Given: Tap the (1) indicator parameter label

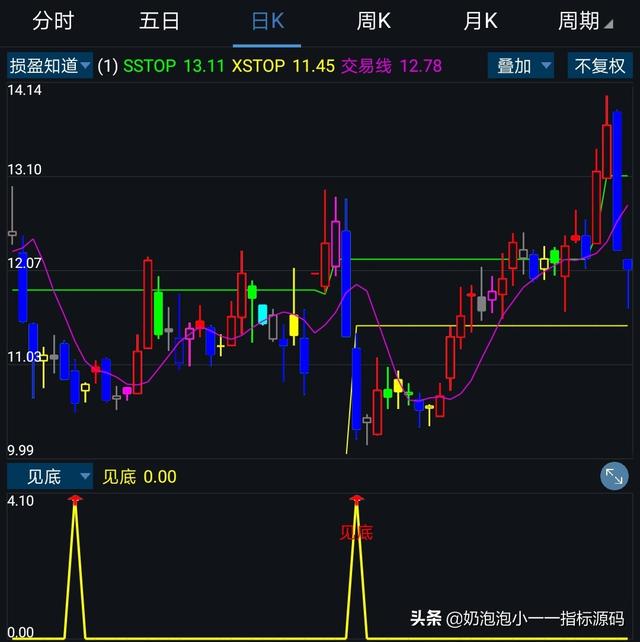Looking at the screenshot, I should click(108, 66).
